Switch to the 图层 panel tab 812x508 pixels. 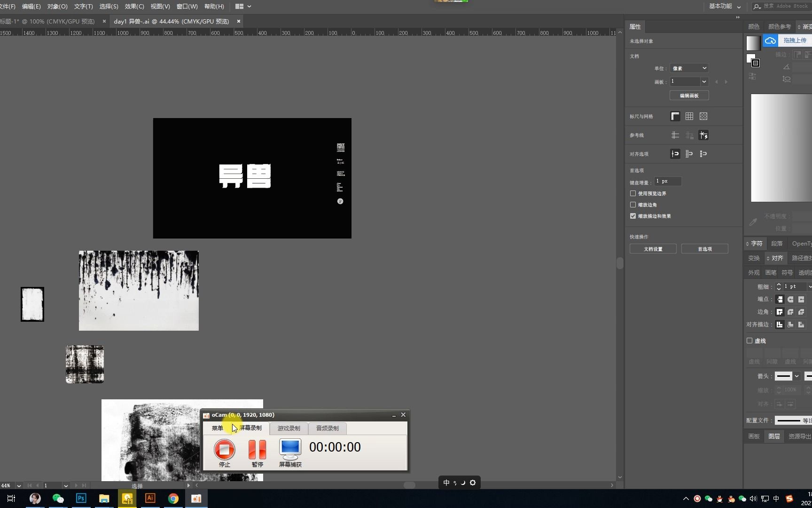click(x=774, y=436)
